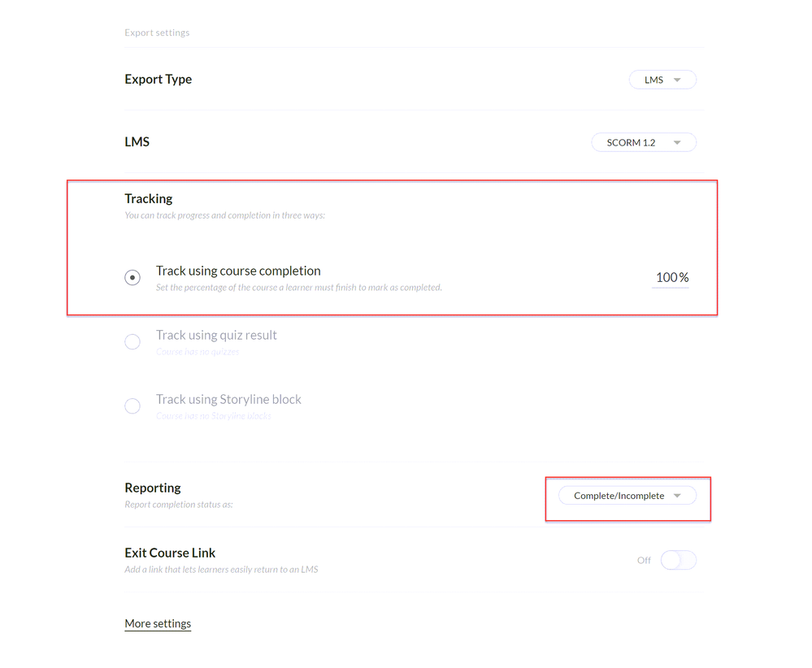Click the Tracking section heading
Image resolution: width=812 pixels, height=668 pixels.
pos(149,198)
